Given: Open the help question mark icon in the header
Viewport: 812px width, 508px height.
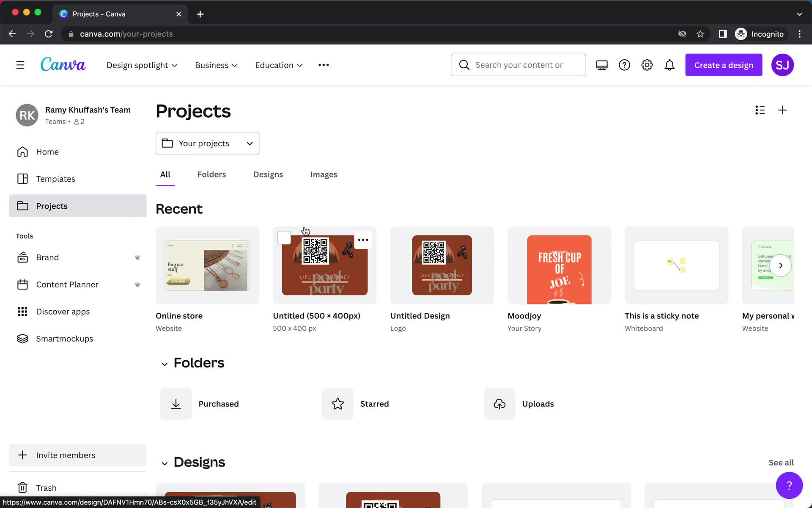Looking at the screenshot, I should pos(624,65).
